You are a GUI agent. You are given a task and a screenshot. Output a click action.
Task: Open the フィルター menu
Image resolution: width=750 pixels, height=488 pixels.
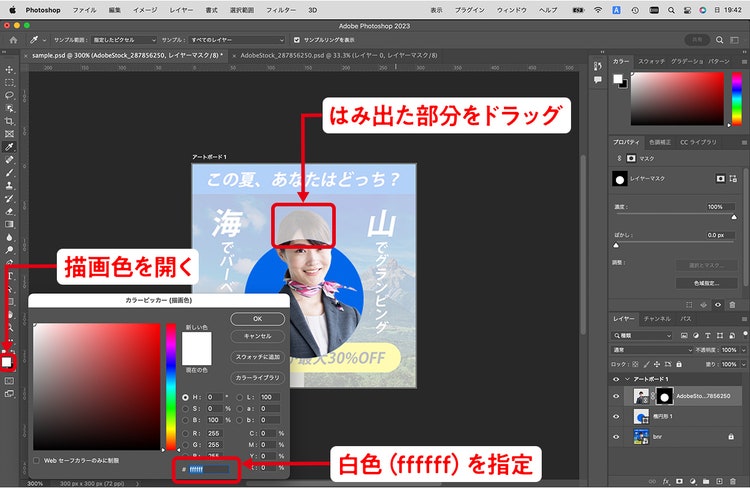(x=281, y=10)
